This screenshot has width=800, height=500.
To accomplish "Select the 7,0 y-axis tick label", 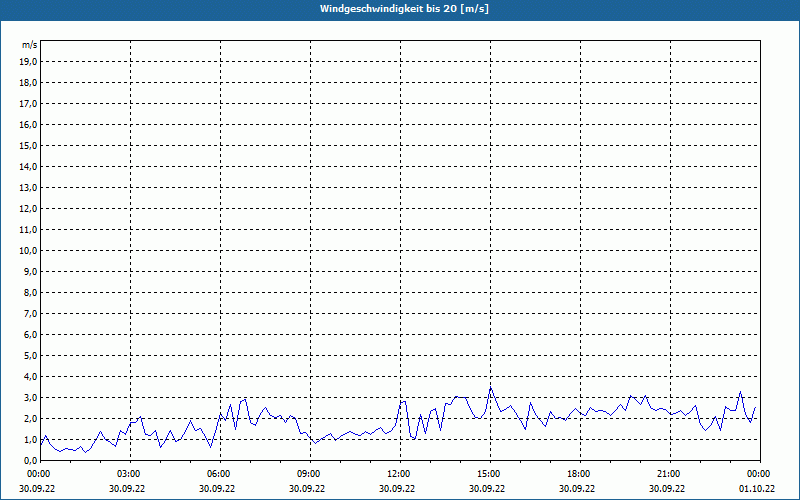I will tap(32, 314).
